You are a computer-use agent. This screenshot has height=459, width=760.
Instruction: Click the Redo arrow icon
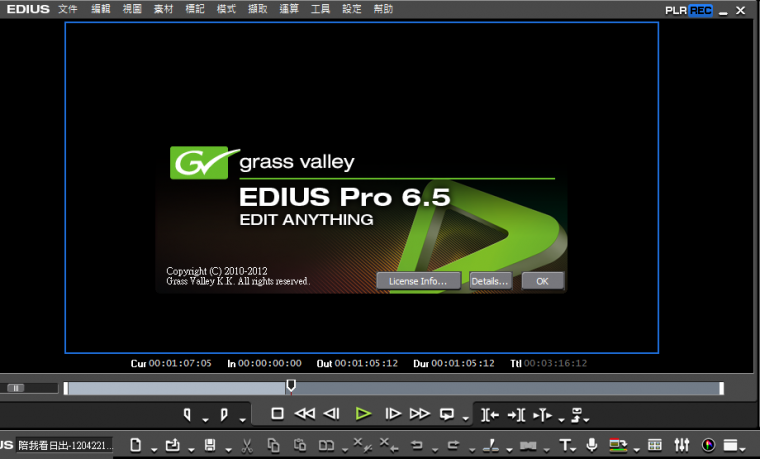(x=454, y=445)
